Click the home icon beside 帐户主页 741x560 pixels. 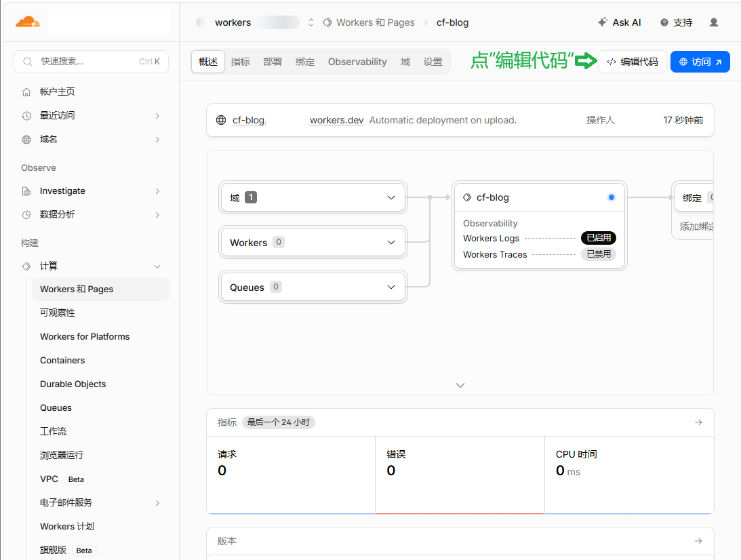point(26,92)
